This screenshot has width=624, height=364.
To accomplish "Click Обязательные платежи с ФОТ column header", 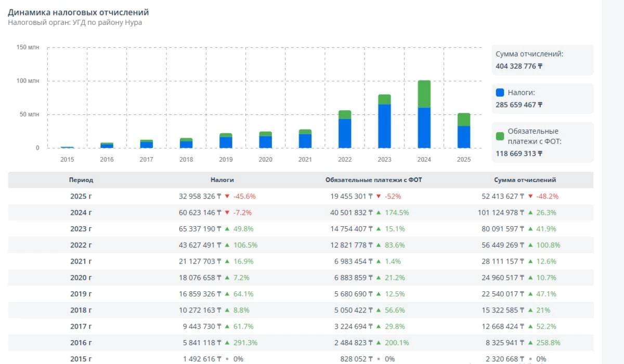I will coord(373,180).
